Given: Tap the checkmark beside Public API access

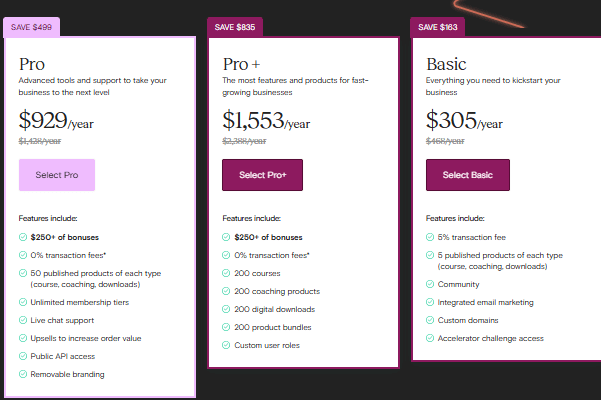Looking at the screenshot, I should point(23,356).
